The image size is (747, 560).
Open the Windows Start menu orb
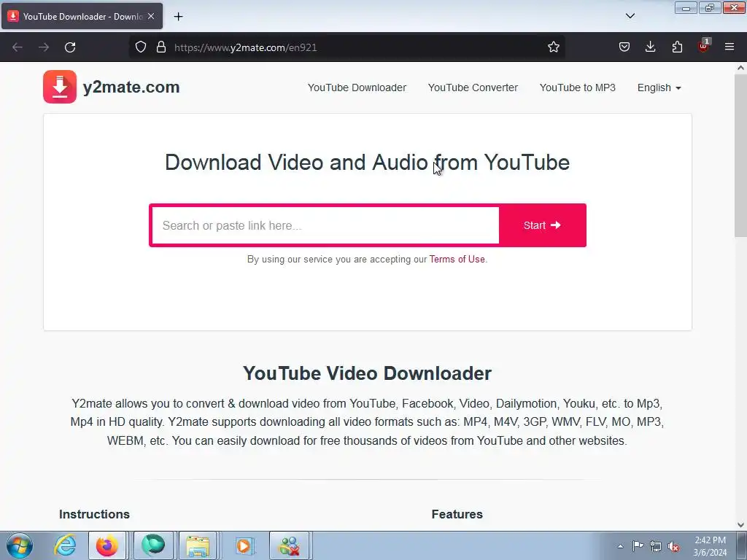coord(20,545)
